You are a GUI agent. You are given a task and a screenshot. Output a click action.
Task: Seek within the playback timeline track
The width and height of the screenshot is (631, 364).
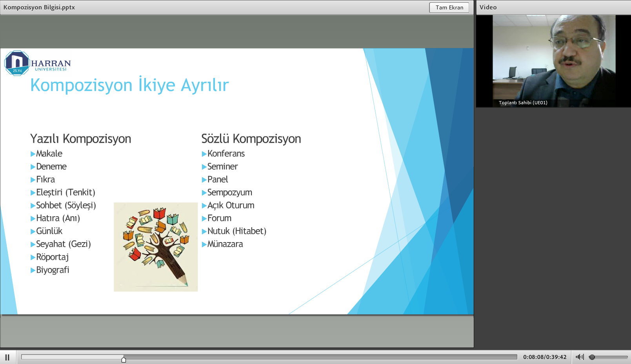269,357
